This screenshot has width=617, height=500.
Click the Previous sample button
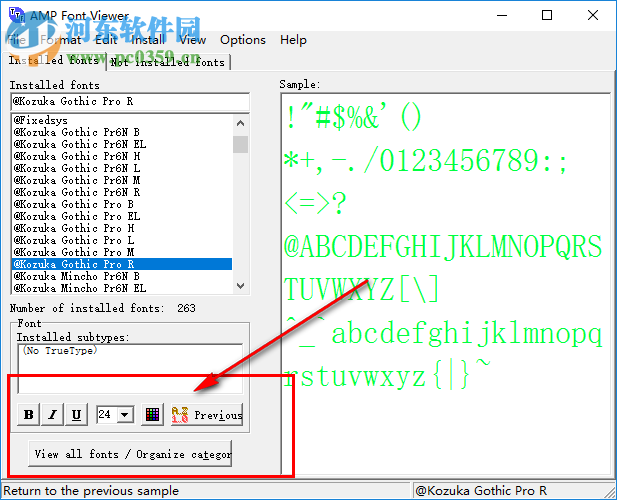point(207,414)
